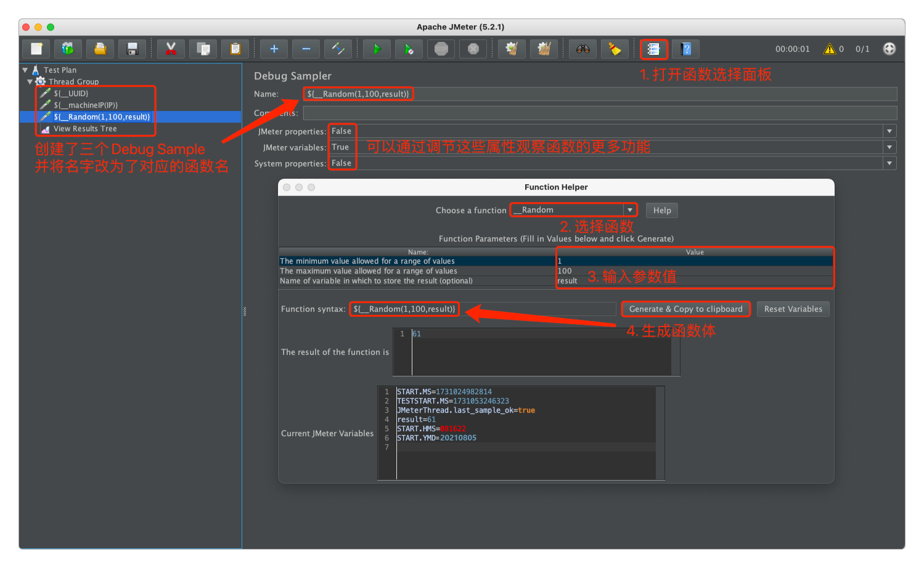This screenshot has height=568, width=924.
Task: Click the Function syntax text field
Action: pyautogui.click(x=483, y=309)
